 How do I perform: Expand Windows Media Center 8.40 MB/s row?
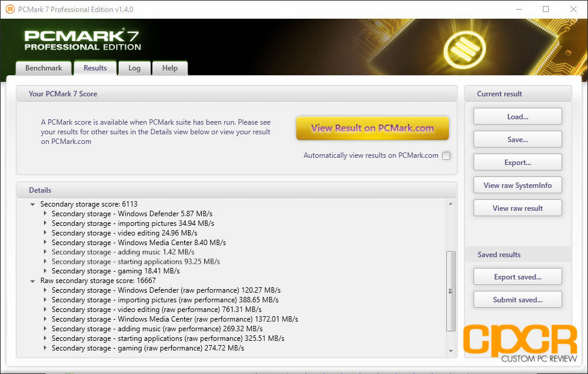click(x=45, y=242)
